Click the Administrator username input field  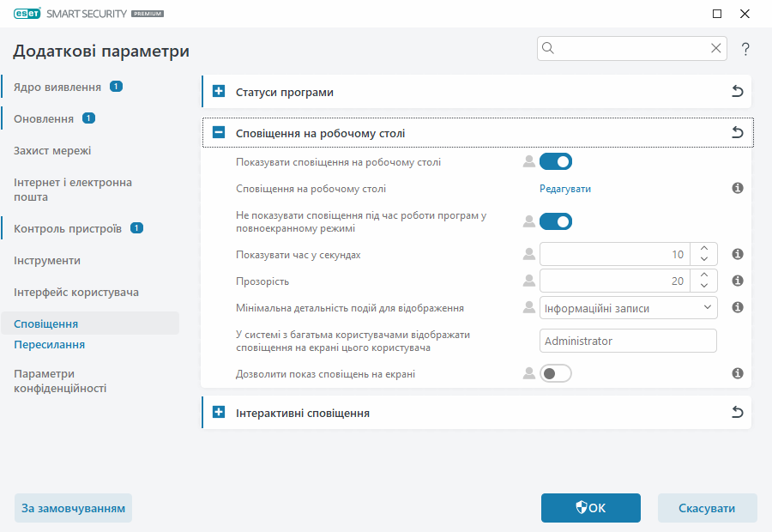tap(628, 341)
